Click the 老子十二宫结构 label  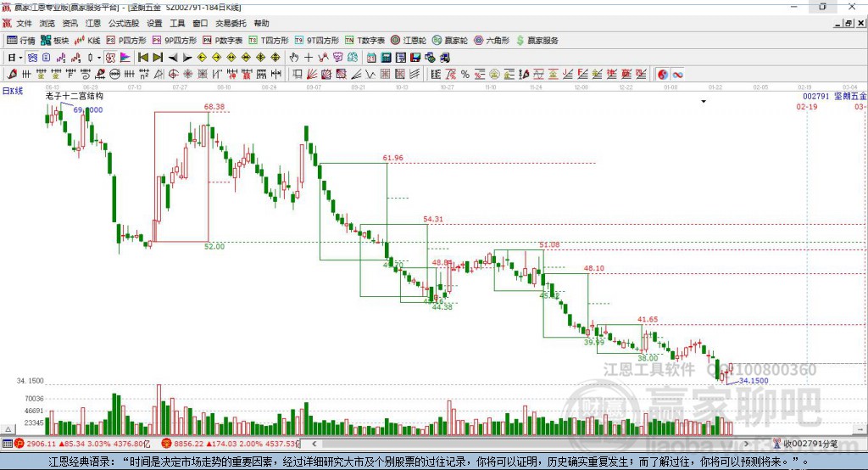click(x=74, y=97)
